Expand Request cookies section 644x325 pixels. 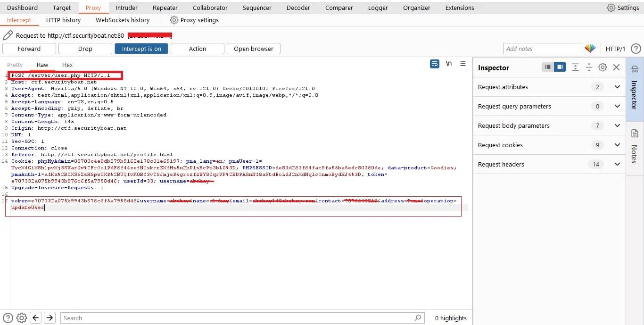(617, 145)
